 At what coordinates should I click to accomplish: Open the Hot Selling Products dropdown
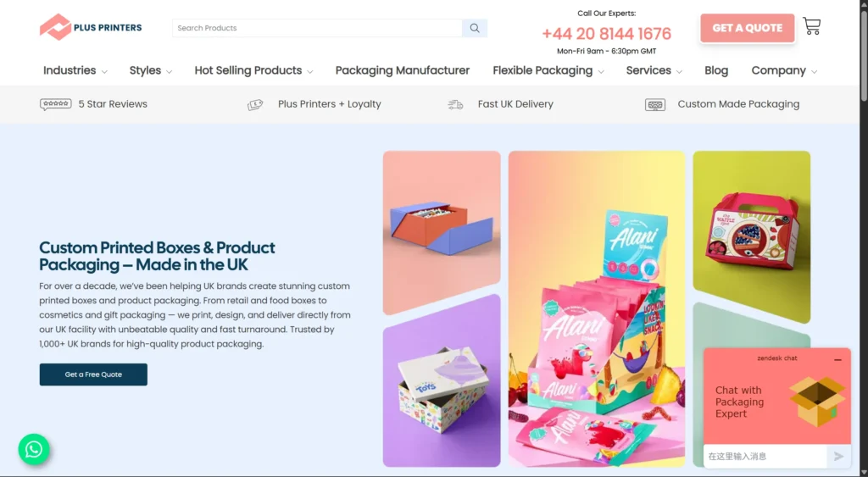tap(253, 71)
